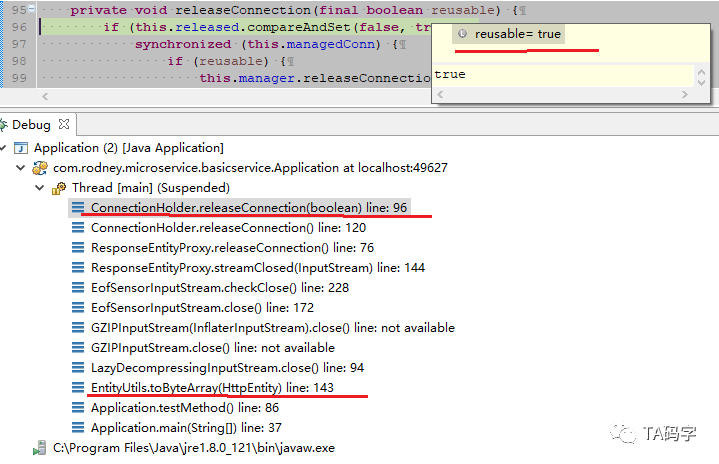719x464 pixels.
Task: Click hover popup horizontal scroll right arrow
Action: click(x=685, y=94)
